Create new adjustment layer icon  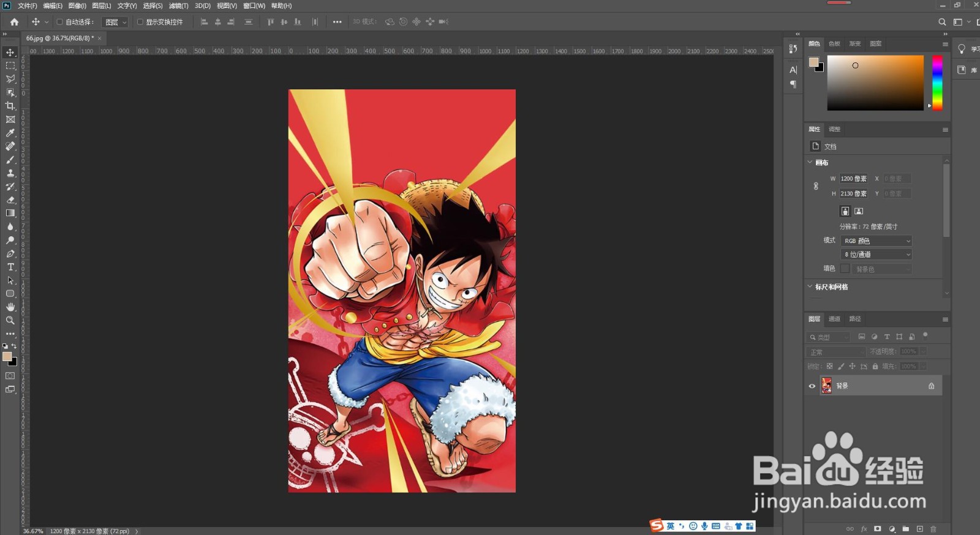892,529
